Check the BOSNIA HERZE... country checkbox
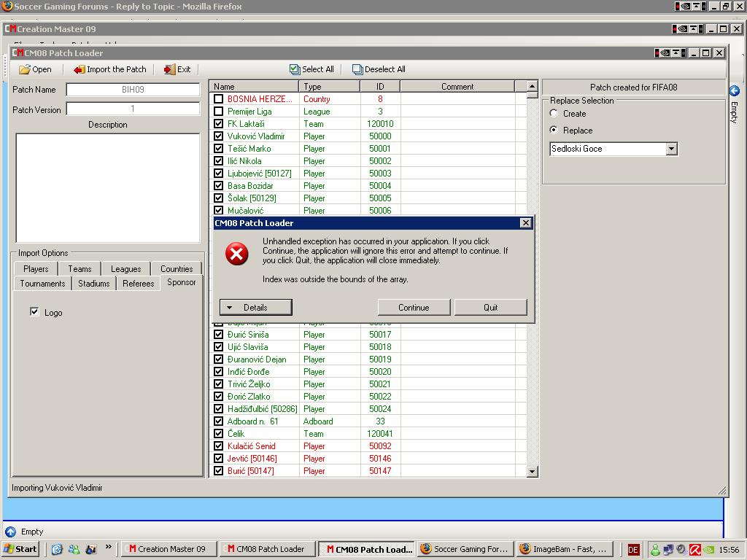 coord(218,99)
